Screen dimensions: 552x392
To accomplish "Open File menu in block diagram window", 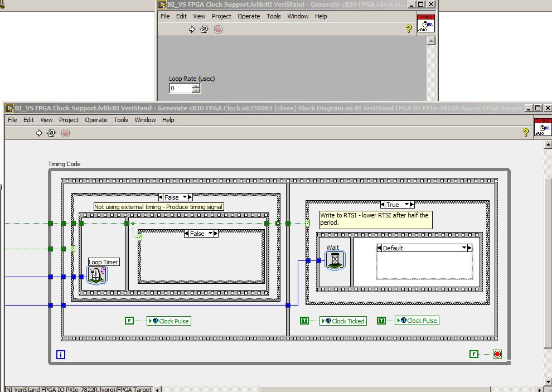I will (12, 120).
